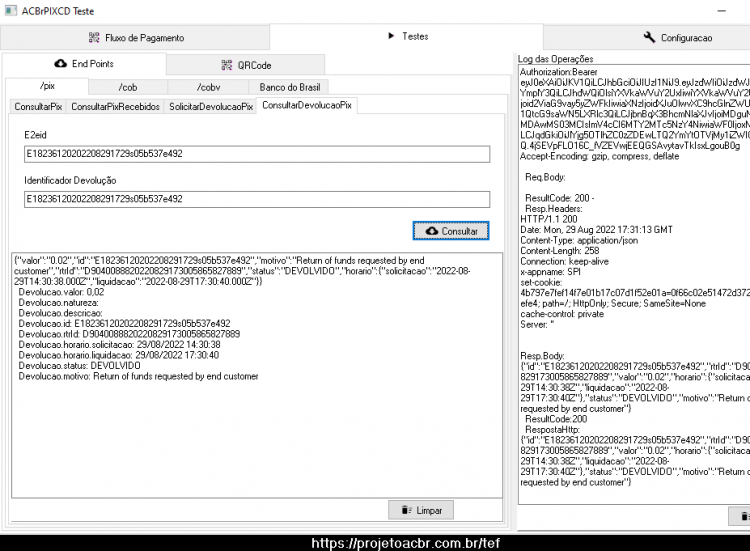Select the End Points tab
Viewport: 750px width, 551px height.
tap(84, 64)
